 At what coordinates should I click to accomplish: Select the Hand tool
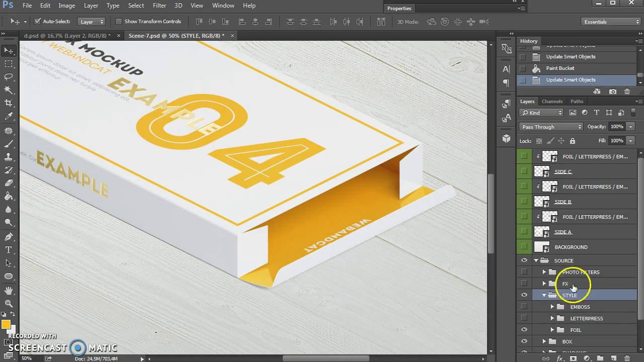click(x=9, y=290)
